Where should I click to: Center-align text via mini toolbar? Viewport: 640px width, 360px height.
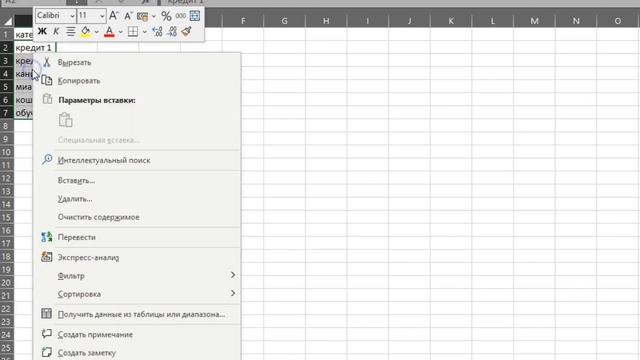click(x=71, y=31)
